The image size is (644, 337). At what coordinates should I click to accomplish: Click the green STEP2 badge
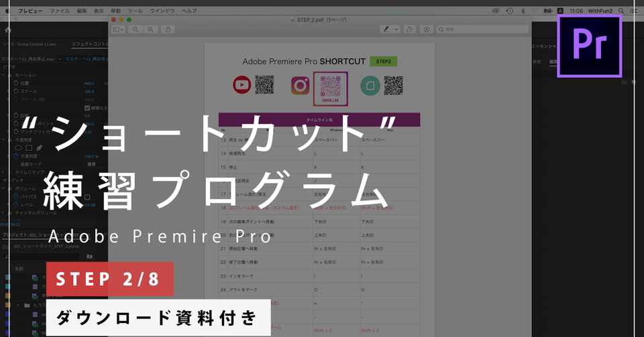click(383, 62)
